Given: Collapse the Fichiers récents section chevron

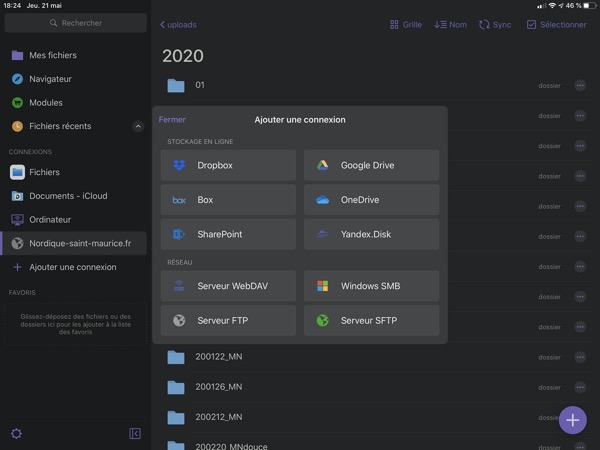Looking at the screenshot, I should click(x=138, y=126).
